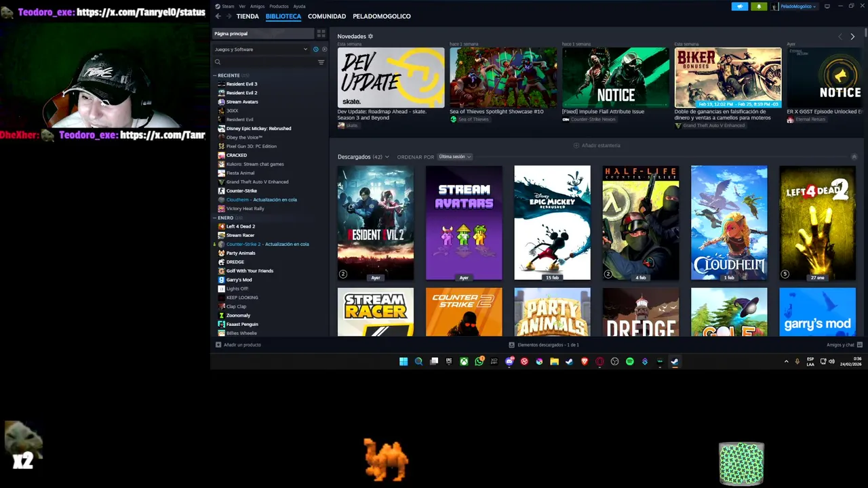The height and width of the screenshot is (488, 868).
Task: Open Cloudheim cover in shelf
Action: [x=729, y=223]
